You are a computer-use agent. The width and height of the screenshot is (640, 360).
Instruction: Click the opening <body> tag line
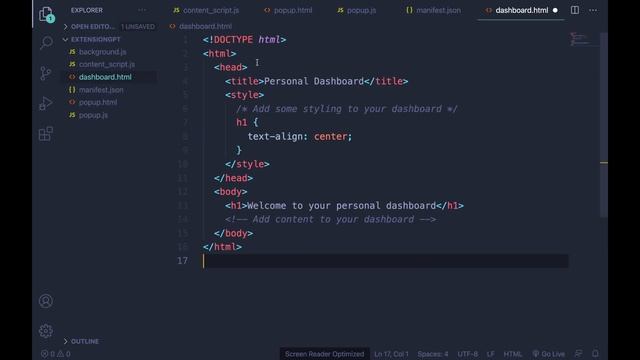click(230, 192)
